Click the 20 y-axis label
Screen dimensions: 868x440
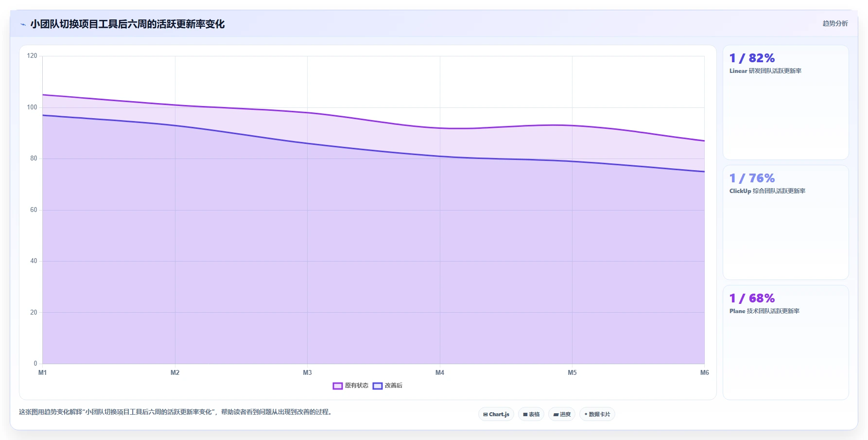pos(34,313)
